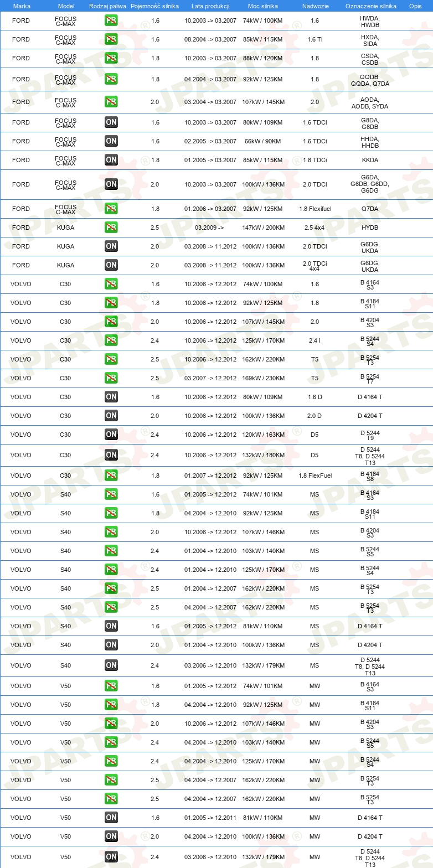Screen dimensions: 433x868
Task: Click the petrol icon in the S40 1.6 MS row
Action: click(x=111, y=494)
